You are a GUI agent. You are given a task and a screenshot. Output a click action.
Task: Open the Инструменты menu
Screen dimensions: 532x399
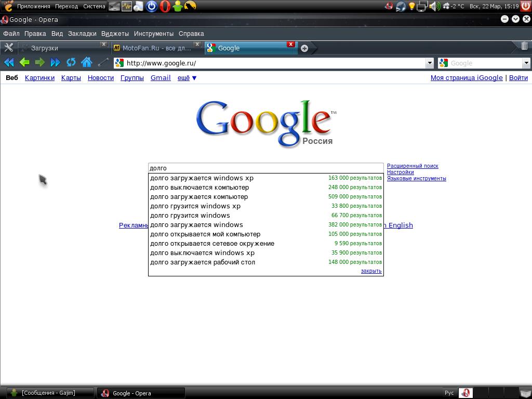[x=154, y=34]
